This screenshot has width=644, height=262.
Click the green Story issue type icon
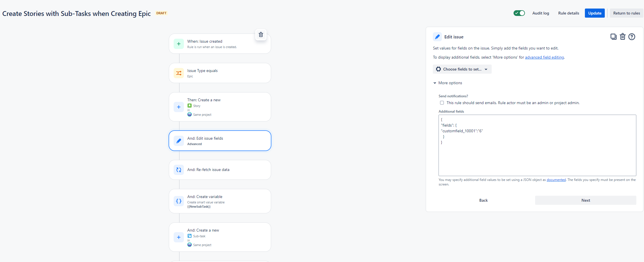190,106
